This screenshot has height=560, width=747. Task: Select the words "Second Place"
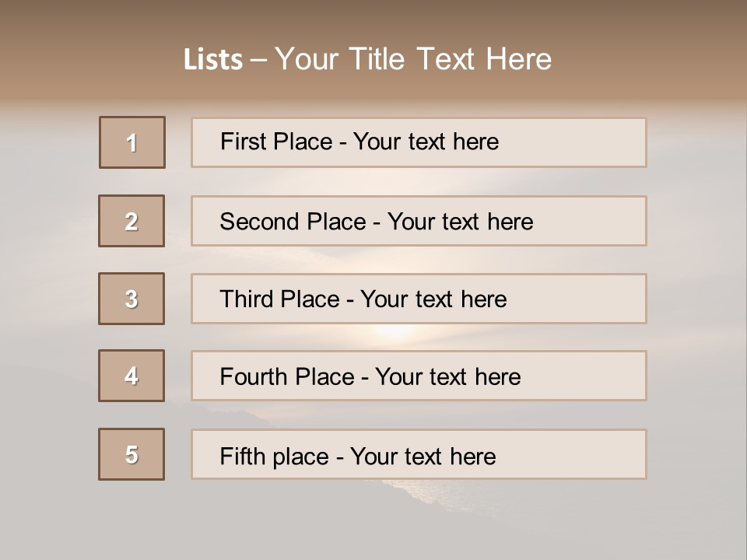tap(292, 222)
